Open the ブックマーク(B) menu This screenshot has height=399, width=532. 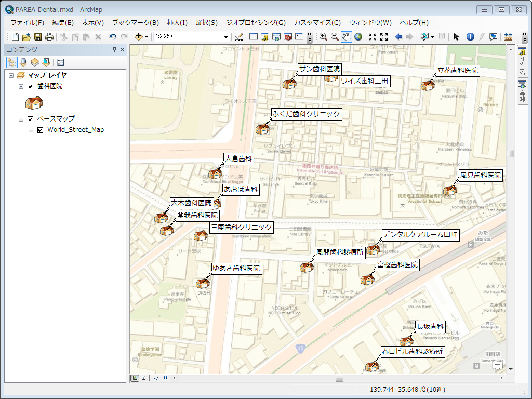click(x=136, y=23)
